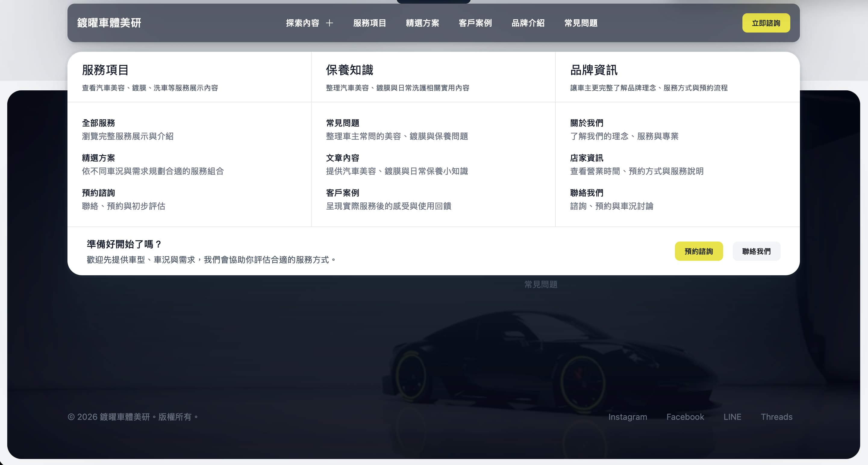Go to 服務項目 in the top nav
The width and height of the screenshot is (868, 465).
coord(370,23)
